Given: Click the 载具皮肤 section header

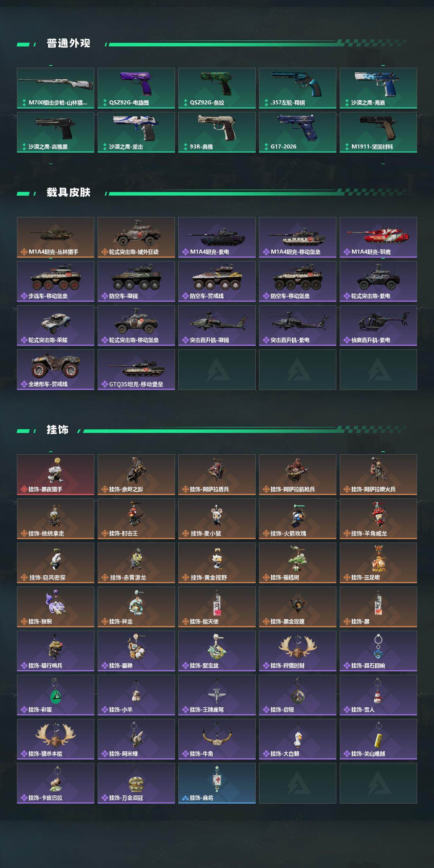Looking at the screenshot, I should (x=68, y=193).
